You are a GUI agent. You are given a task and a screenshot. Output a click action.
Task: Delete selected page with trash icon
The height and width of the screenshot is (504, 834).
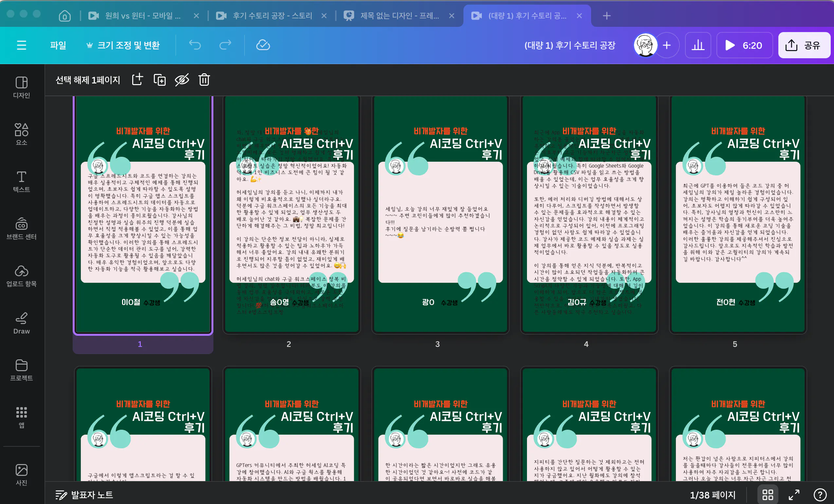[x=204, y=80]
